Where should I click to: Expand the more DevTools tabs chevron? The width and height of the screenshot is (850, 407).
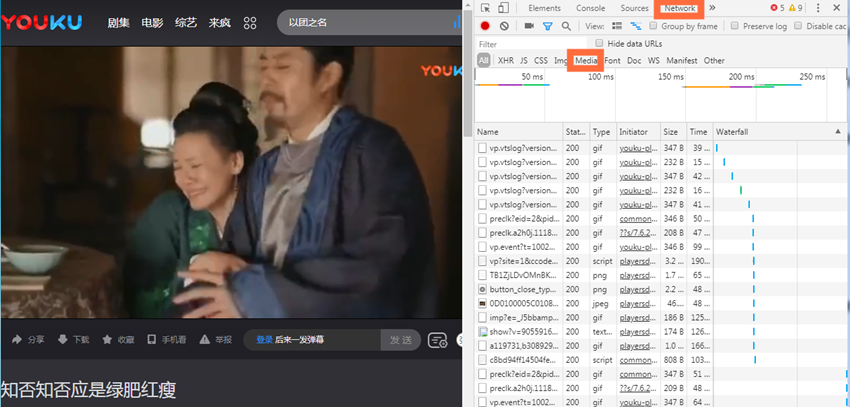712,8
